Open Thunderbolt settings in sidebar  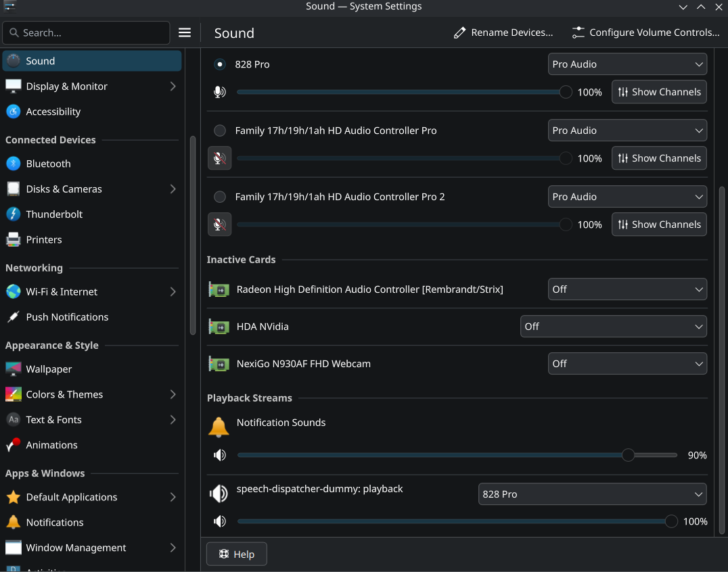pyautogui.click(x=54, y=214)
